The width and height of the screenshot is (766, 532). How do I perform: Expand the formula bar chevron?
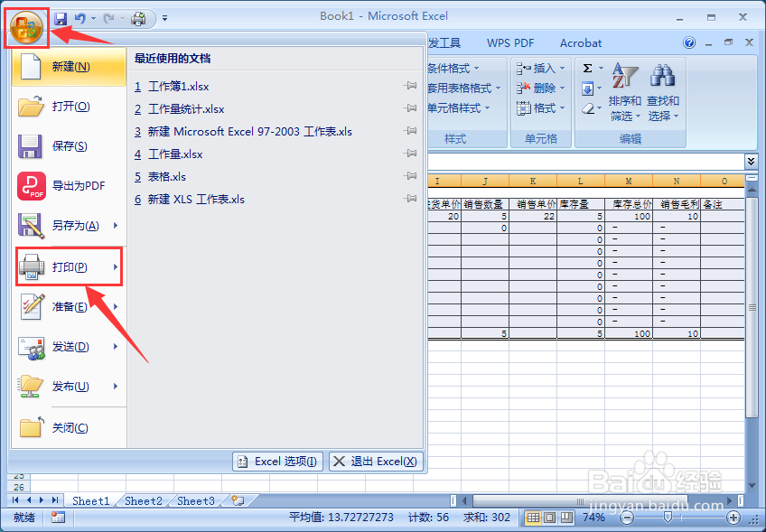(751, 161)
